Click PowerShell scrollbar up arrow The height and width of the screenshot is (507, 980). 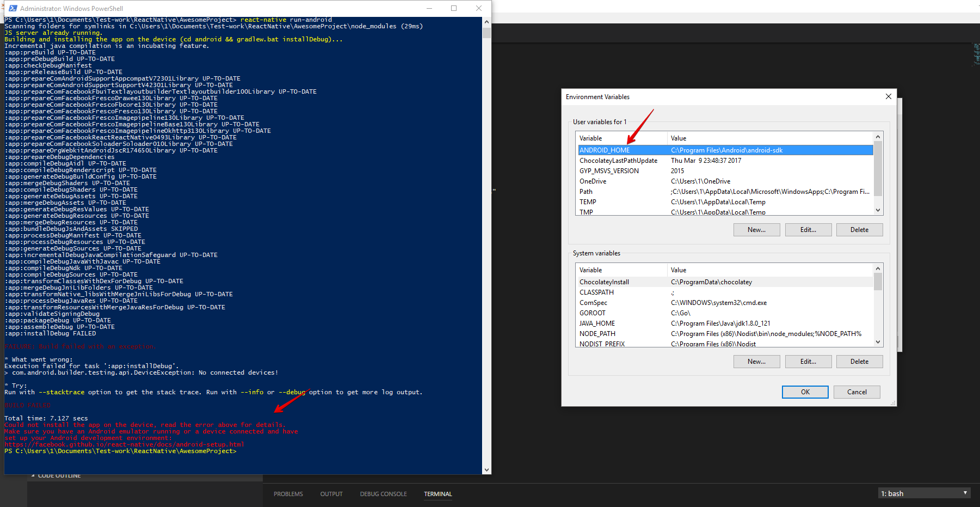point(486,22)
